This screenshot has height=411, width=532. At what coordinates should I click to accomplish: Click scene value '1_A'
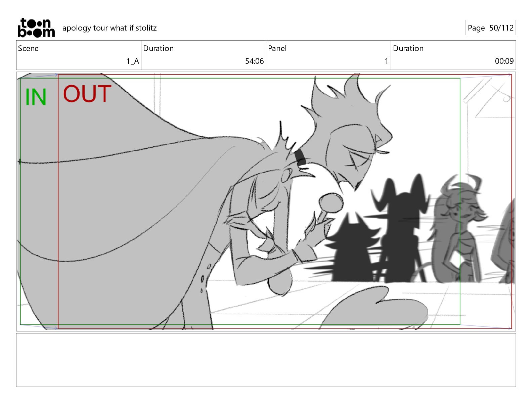tap(133, 61)
